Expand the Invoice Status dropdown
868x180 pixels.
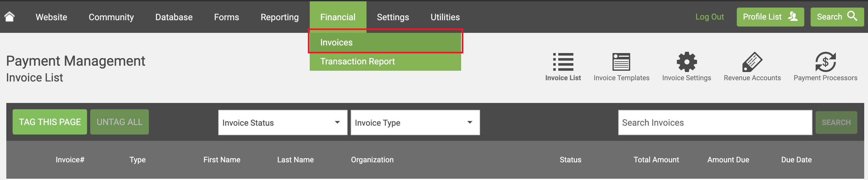[x=283, y=123]
